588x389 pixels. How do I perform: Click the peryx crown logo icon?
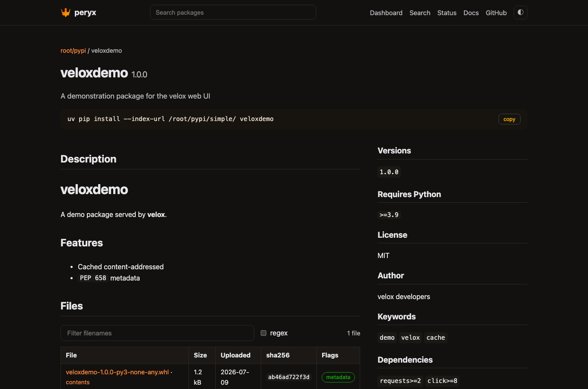pyautogui.click(x=66, y=13)
